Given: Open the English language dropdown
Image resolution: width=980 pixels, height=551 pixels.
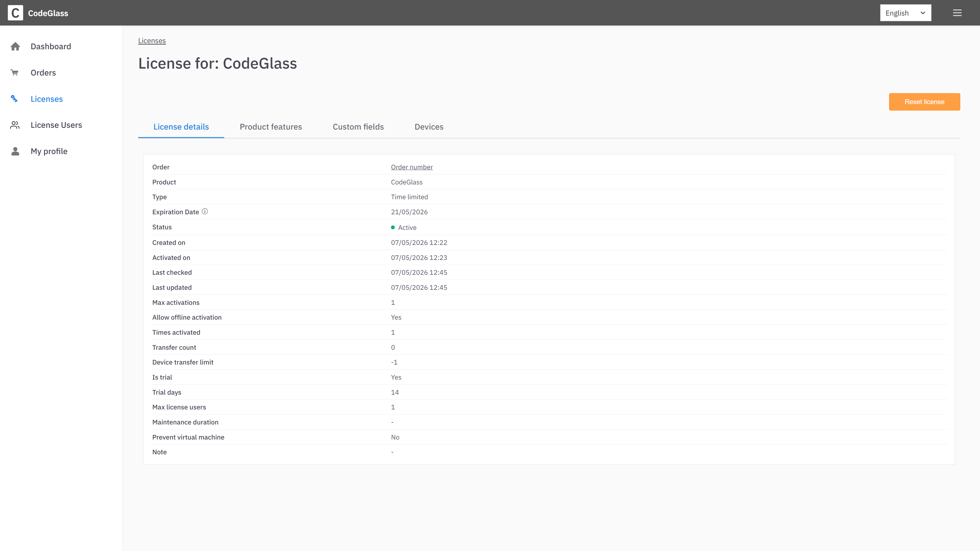Looking at the screenshot, I should (905, 13).
